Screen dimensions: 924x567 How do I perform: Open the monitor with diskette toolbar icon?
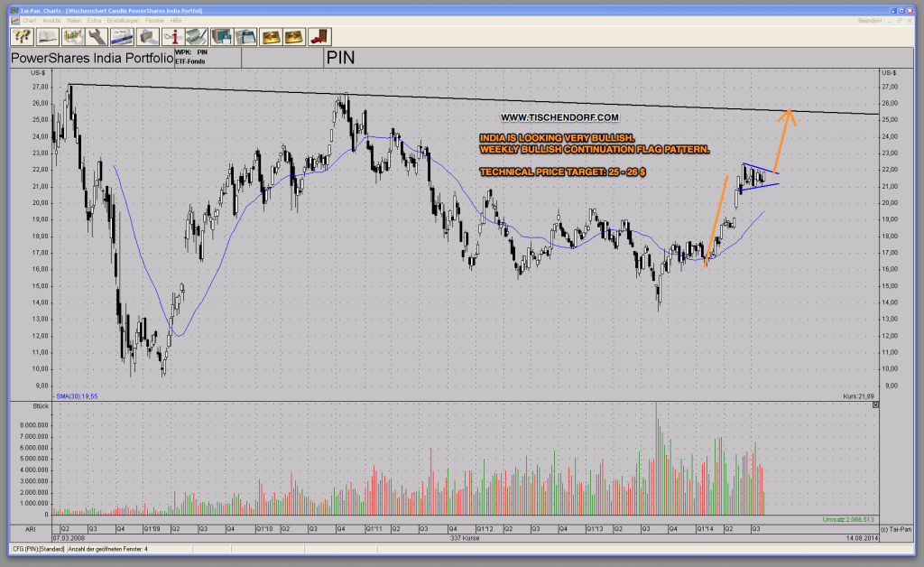(x=221, y=36)
